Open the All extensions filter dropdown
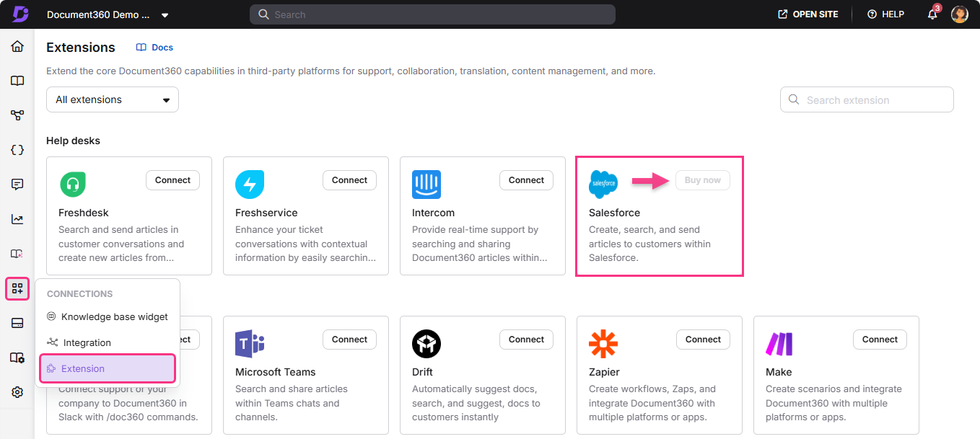 click(113, 99)
